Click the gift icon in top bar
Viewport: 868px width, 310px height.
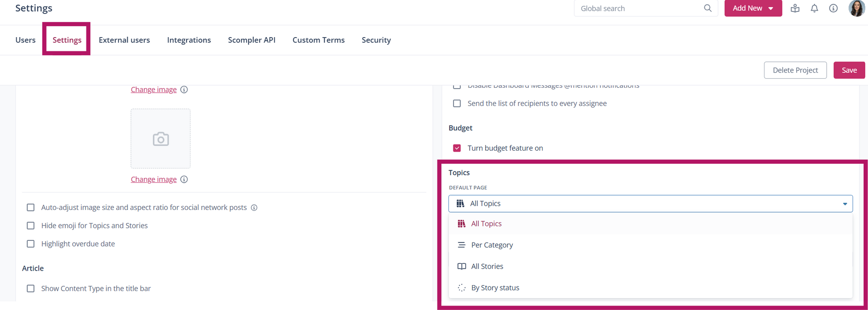(795, 8)
